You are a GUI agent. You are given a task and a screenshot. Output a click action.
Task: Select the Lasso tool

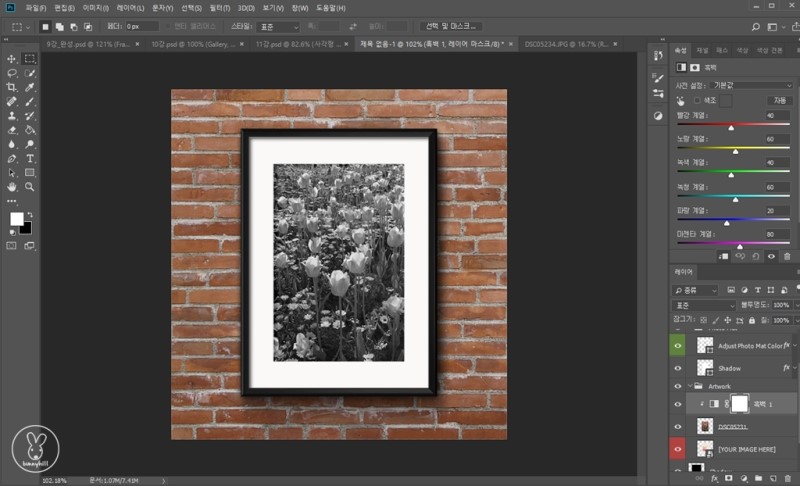(x=12, y=73)
